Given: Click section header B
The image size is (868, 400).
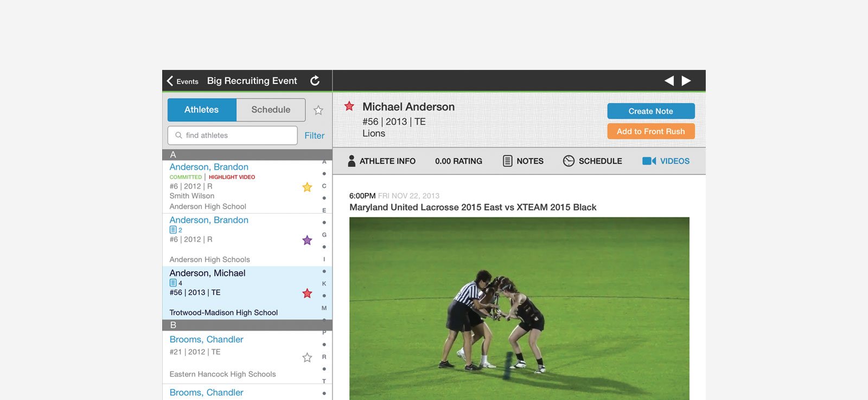Looking at the screenshot, I should [247, 325].
